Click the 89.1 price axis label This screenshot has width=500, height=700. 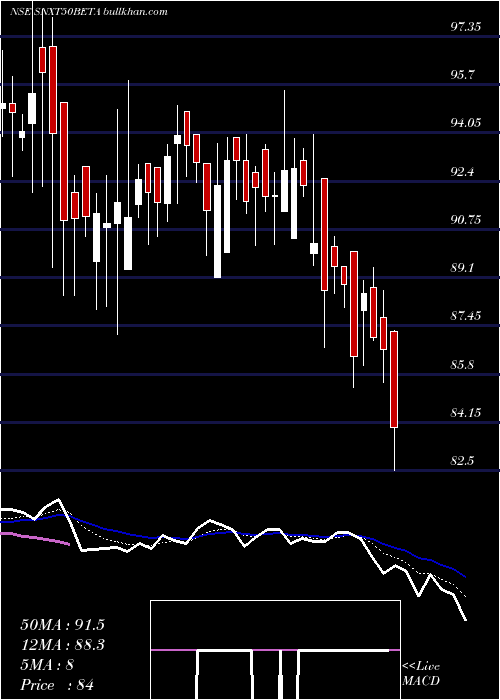pos(463,268)
